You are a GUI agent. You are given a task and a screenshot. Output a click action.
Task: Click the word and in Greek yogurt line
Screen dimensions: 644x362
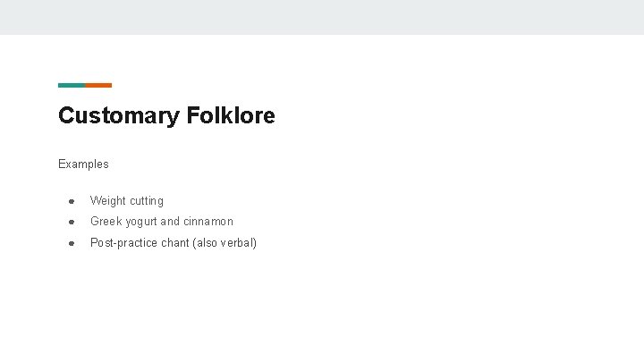[x=170, y=222]
